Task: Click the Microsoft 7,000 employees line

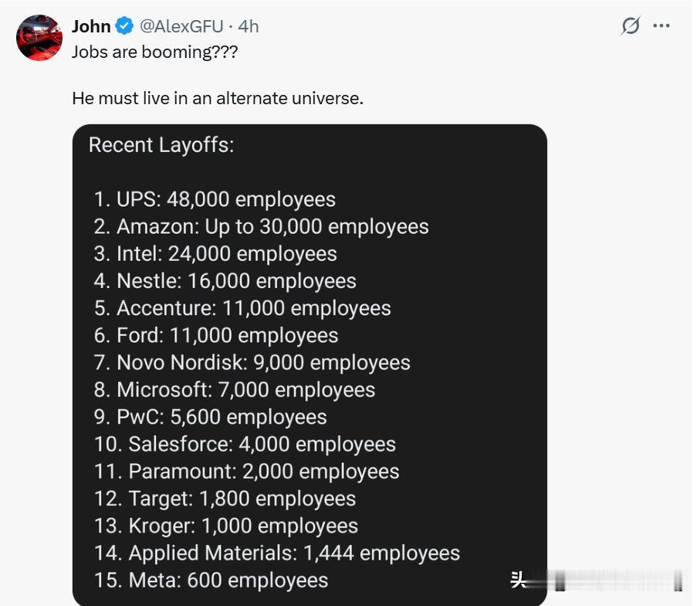Action: click(x=235, y=390)
